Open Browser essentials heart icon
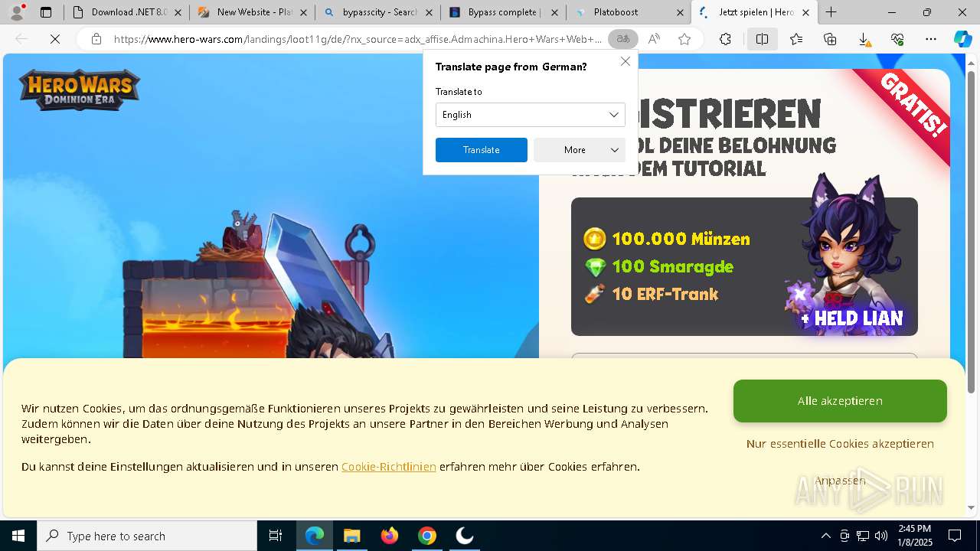The width and height of the screenshot is (980, 551). [897, 39]
